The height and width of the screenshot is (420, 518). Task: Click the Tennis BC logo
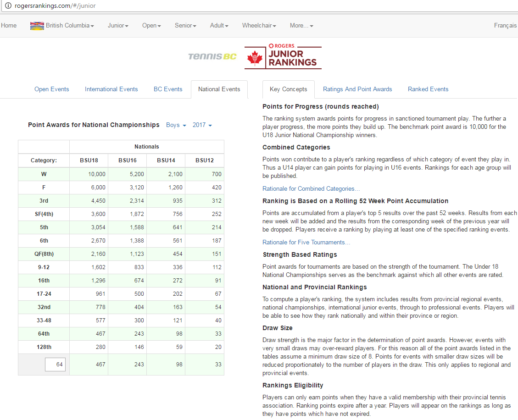(x=212, y=56)
